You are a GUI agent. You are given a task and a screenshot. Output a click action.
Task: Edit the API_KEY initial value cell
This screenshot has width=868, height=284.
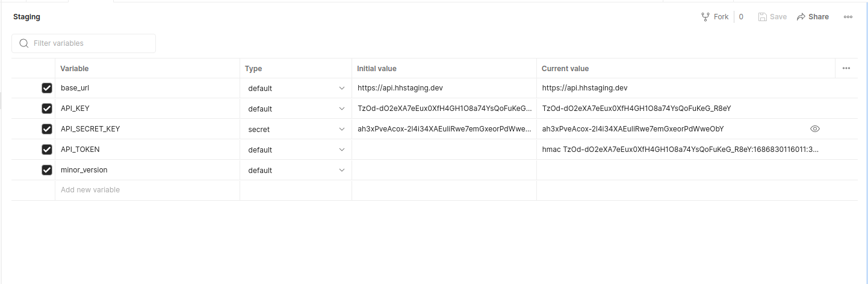[444, 109]
